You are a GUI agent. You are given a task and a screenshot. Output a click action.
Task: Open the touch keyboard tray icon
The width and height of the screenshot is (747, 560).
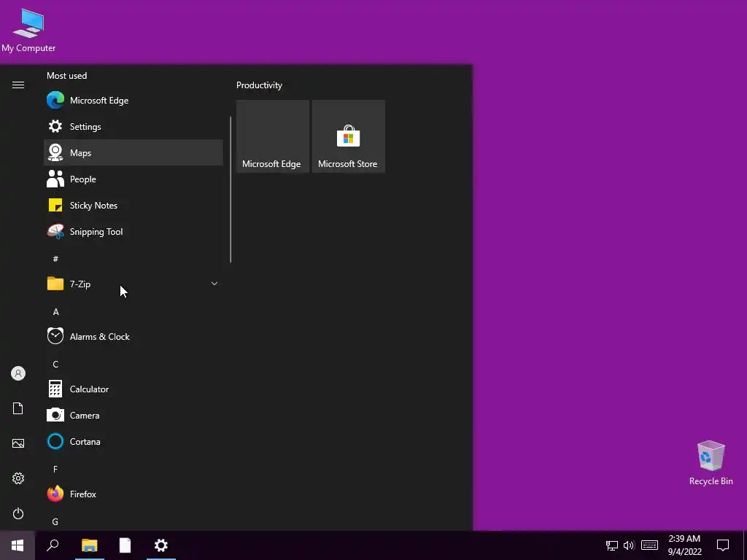pyautogui.click(x=649, y=545)
